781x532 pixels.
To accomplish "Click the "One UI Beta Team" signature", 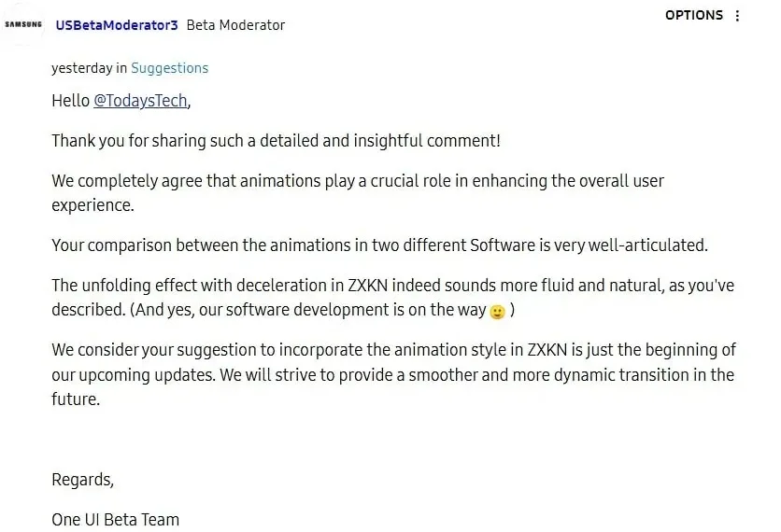I will 115,520.
